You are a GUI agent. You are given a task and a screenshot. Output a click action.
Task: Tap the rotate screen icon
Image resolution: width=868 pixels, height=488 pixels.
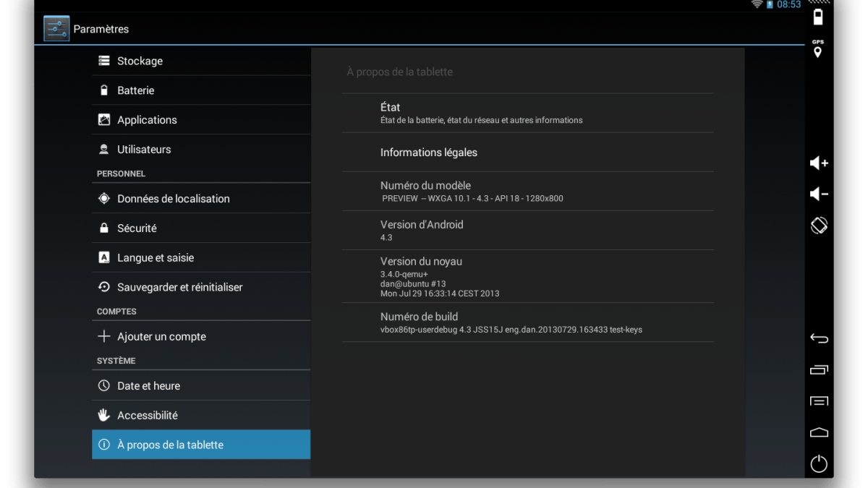(x=819, y=226)
